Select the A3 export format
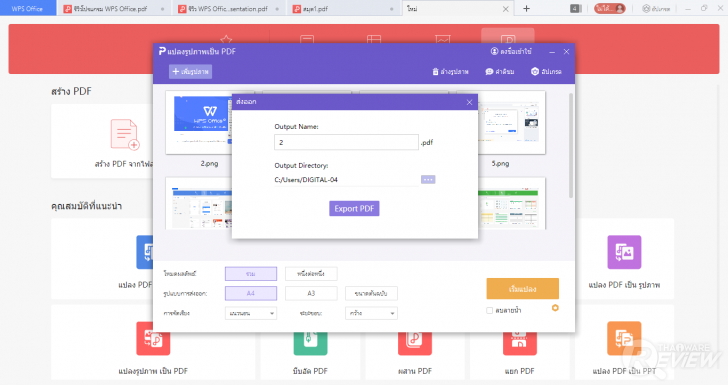 coord(311,294)
